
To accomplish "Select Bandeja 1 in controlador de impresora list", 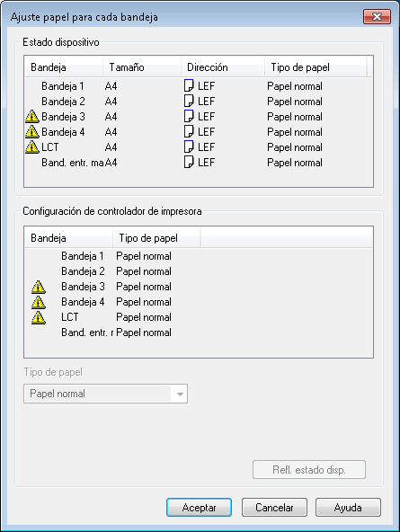I will (x=83, y=256).
